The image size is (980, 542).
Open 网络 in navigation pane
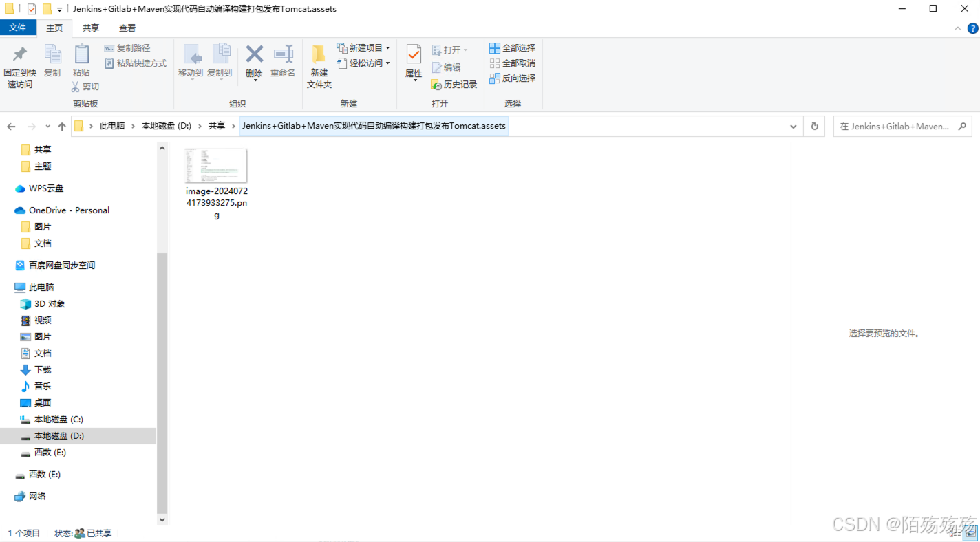point(37,496)
